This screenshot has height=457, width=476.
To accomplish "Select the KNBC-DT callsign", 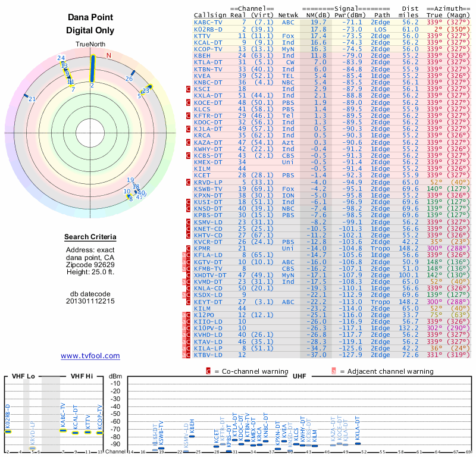I will [x=208, y=82].
